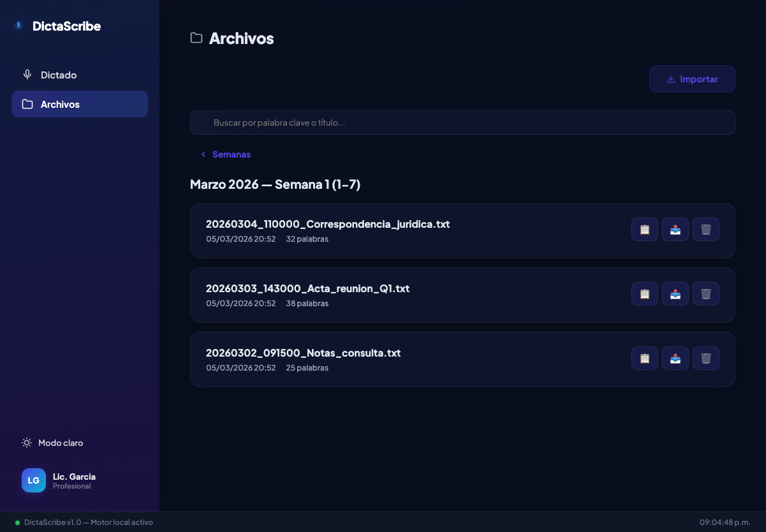
Task: Click the folder icon next to Archivos heading
Action: 196,38
